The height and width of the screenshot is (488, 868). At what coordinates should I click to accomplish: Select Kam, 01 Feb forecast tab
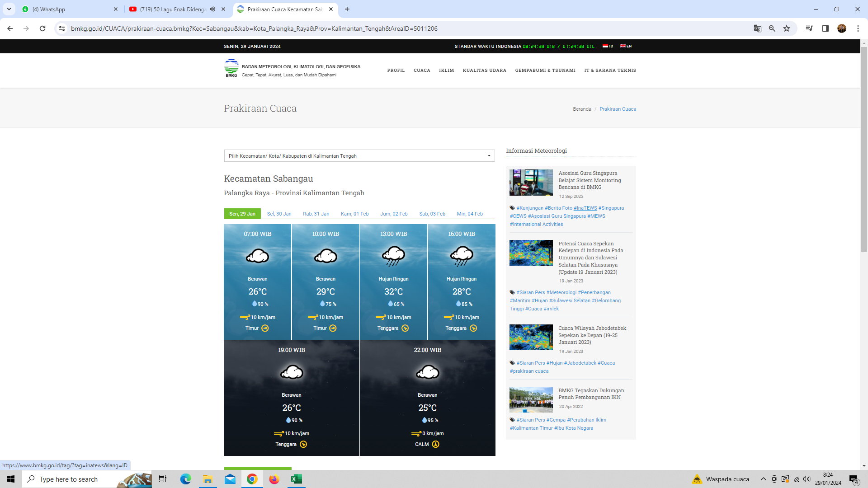[354, 214]
